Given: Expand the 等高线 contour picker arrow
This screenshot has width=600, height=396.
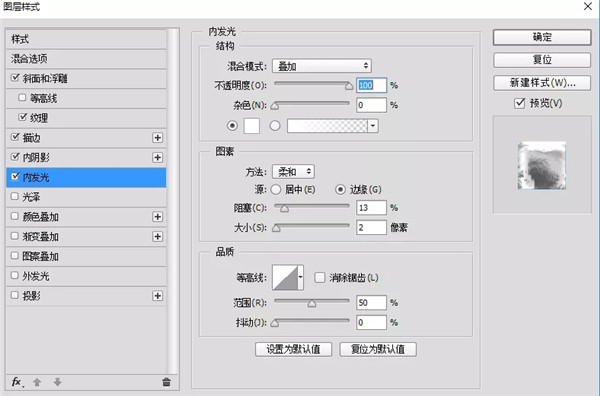Looking at the screenshot, I should [x=300, y=277].
